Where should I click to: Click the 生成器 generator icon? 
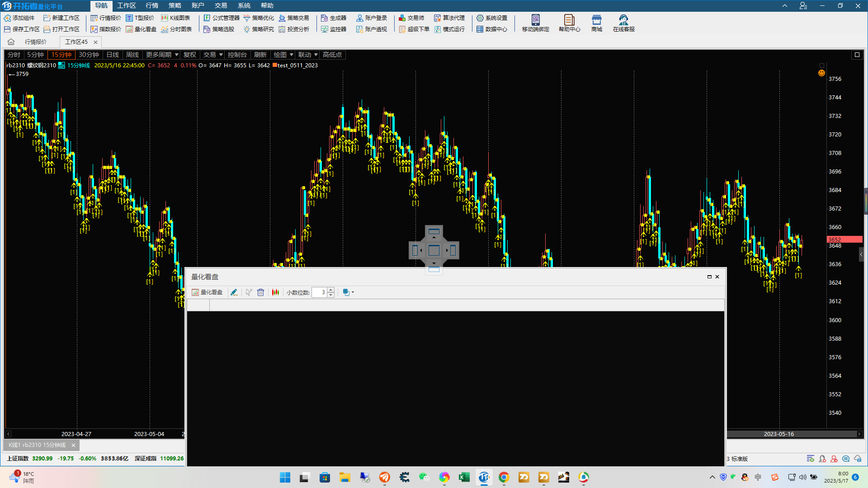pyautogui.click(x=334, y=18)
